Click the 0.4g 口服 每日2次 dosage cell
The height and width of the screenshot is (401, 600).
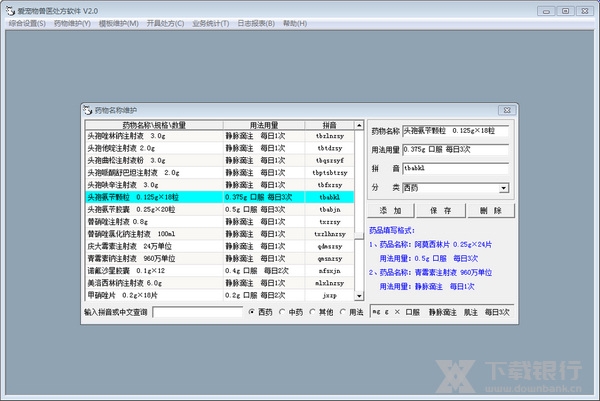click(x=264, y=271)
